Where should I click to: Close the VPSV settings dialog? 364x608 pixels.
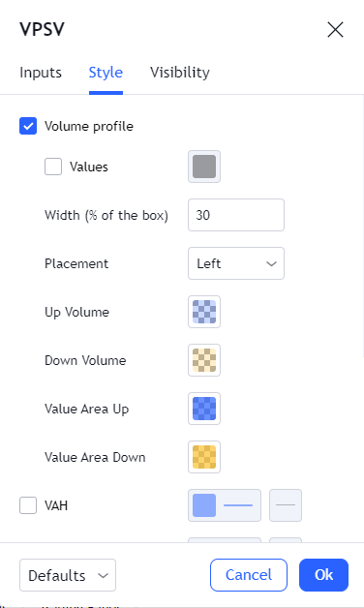click(335, 29)
